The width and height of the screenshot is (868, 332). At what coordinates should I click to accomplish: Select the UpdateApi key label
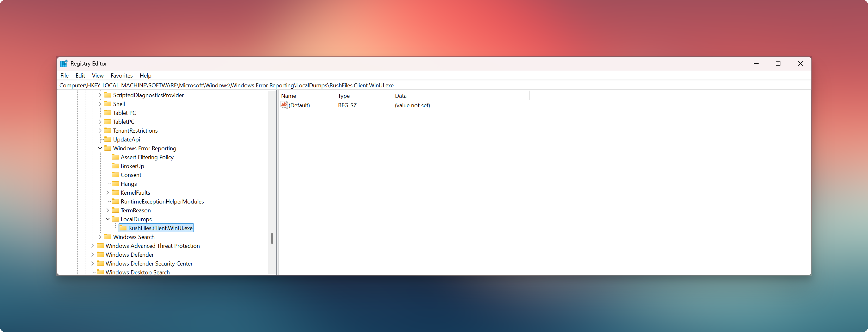coord(127,139)
